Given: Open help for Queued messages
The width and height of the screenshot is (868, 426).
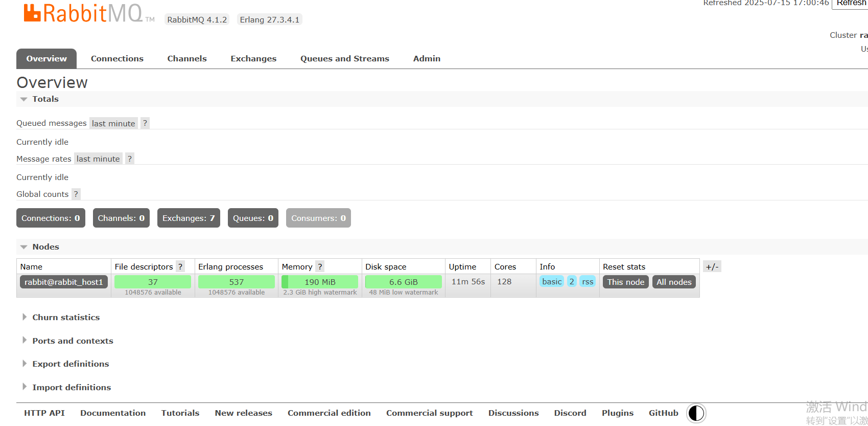Looking at the screenshot, I should pyautogui.click(x=145, y=123).
